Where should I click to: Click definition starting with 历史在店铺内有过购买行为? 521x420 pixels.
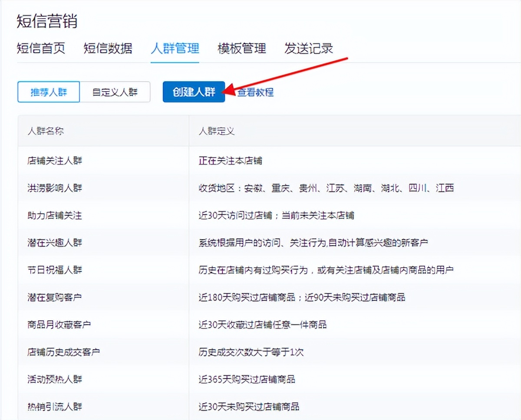(x=326, y=270)
